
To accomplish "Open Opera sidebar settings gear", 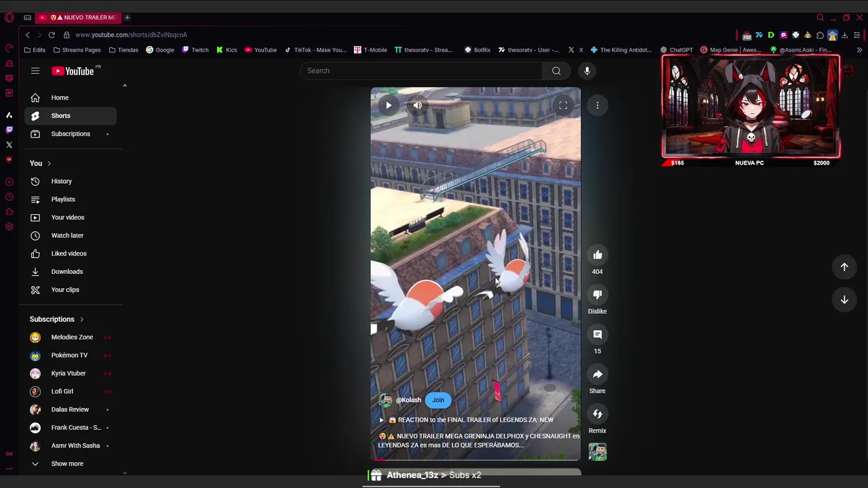I will pos(9,227).
